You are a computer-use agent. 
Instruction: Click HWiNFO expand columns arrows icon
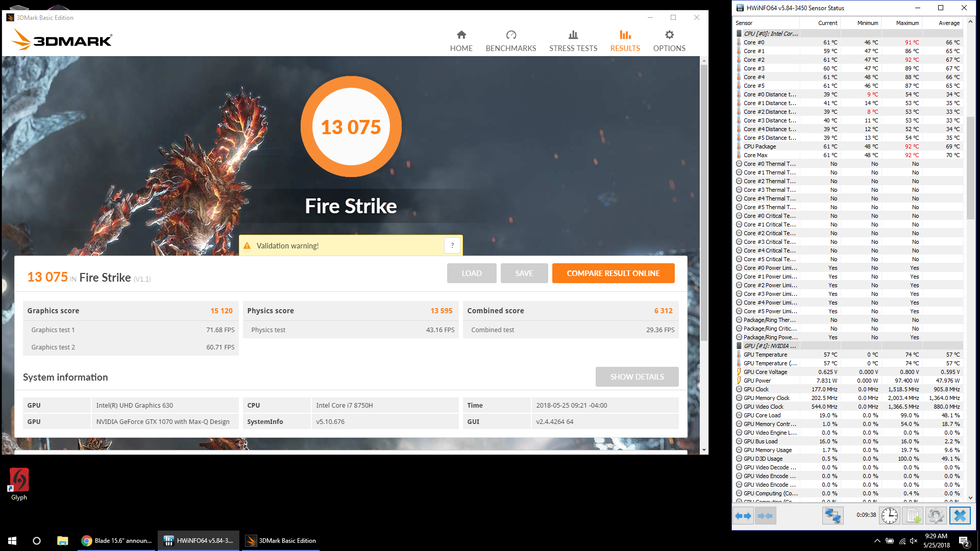coord(743,516)
